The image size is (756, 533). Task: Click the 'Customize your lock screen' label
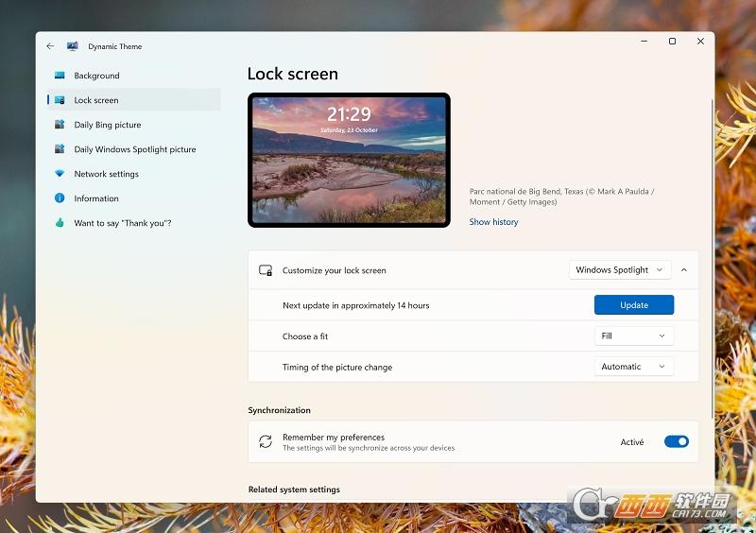pyautogui.click(x=335, y=270)
